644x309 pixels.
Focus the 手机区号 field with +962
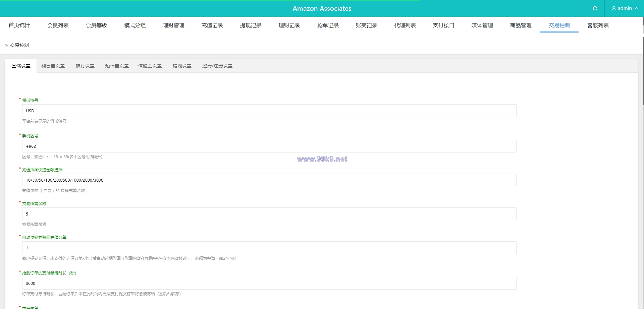pyautogui.click(x=269, y=146)
